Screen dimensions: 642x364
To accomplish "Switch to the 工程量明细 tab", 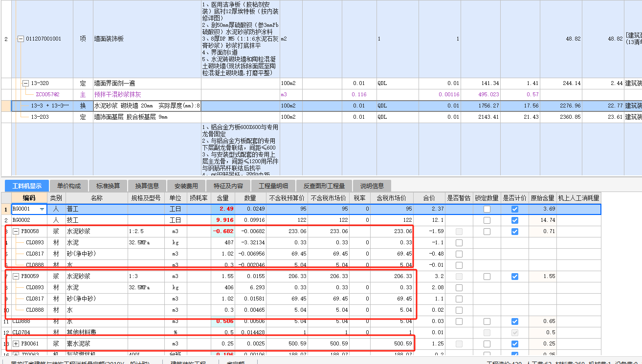I will (x=273, y=186).
